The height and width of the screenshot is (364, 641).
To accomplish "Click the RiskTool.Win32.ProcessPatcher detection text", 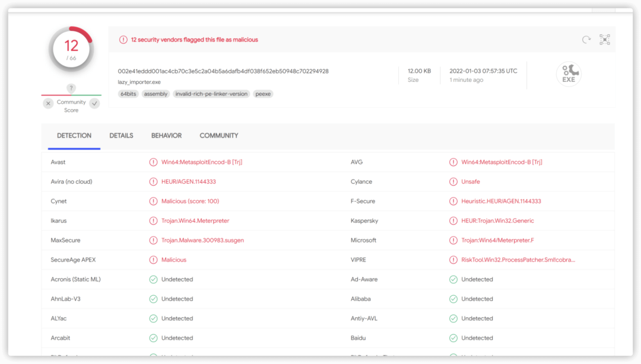I will click(518, 260).
